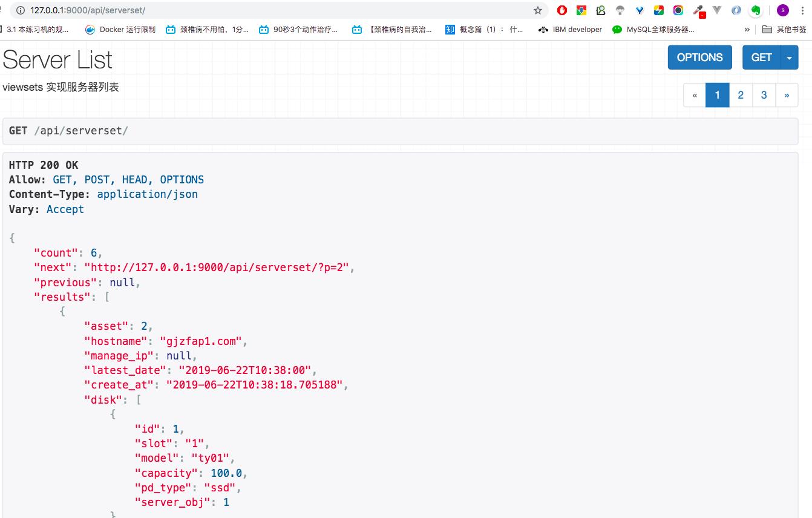This screenshot has height=518, width=812.
Task: Click the OPTIONS button
Action: [699, 57]
